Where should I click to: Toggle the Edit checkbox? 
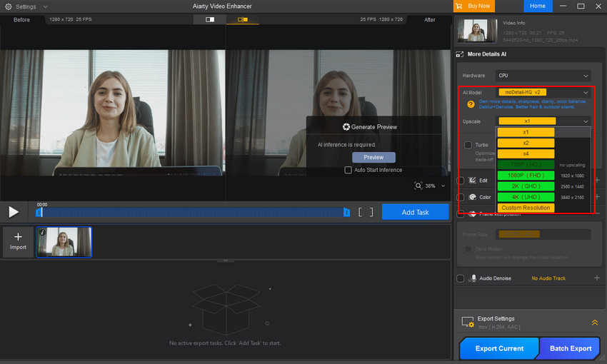click(461, 181)
